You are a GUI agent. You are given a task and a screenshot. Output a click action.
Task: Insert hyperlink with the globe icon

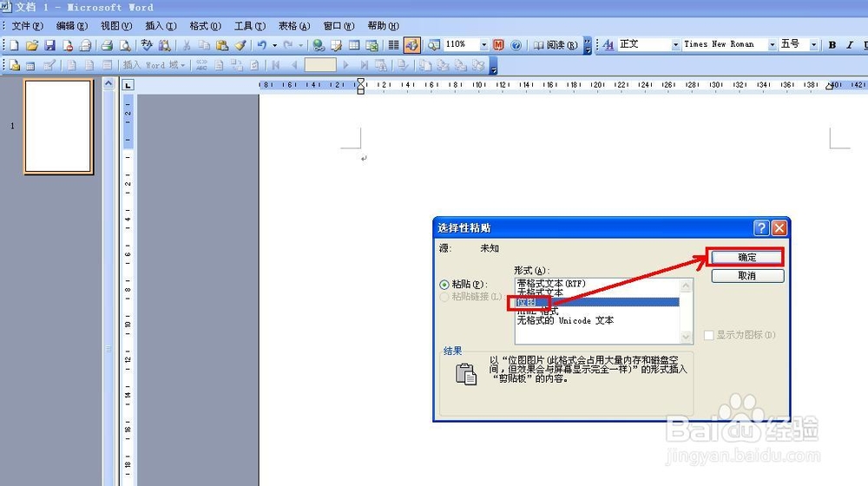tap(319, 45)
